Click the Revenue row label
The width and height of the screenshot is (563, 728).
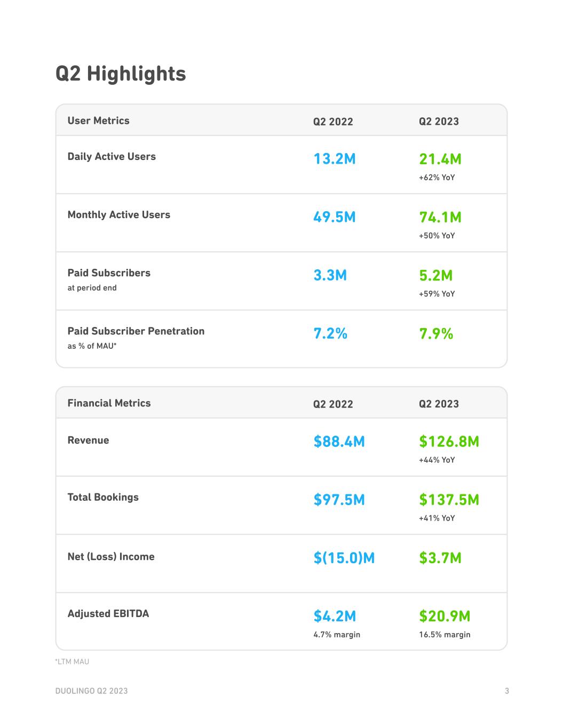point(88,440)
